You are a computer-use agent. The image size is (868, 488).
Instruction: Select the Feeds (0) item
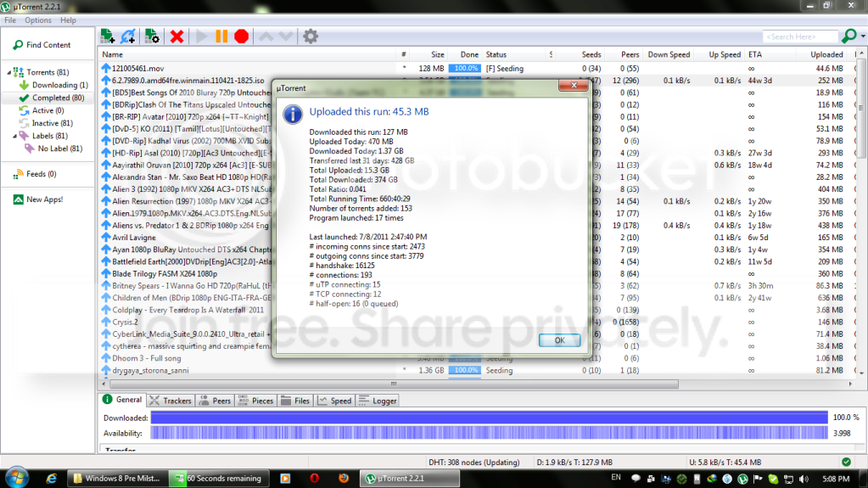35,174
